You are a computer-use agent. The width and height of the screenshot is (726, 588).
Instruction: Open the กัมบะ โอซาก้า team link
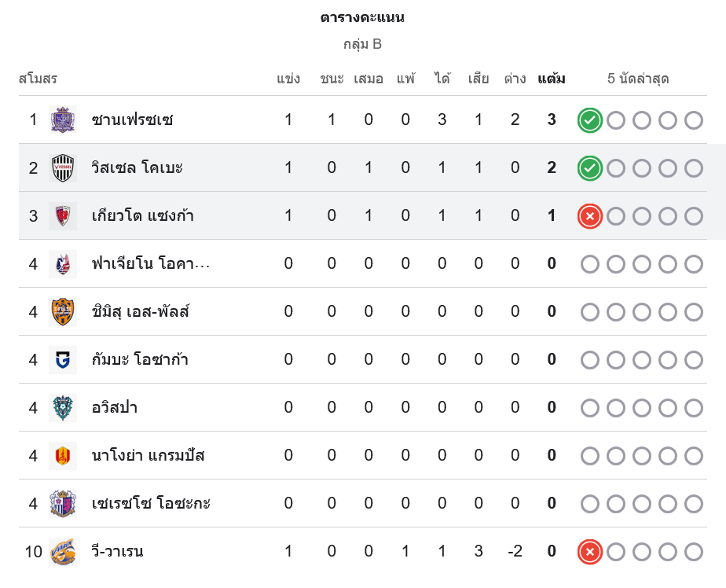coord(139,359)
